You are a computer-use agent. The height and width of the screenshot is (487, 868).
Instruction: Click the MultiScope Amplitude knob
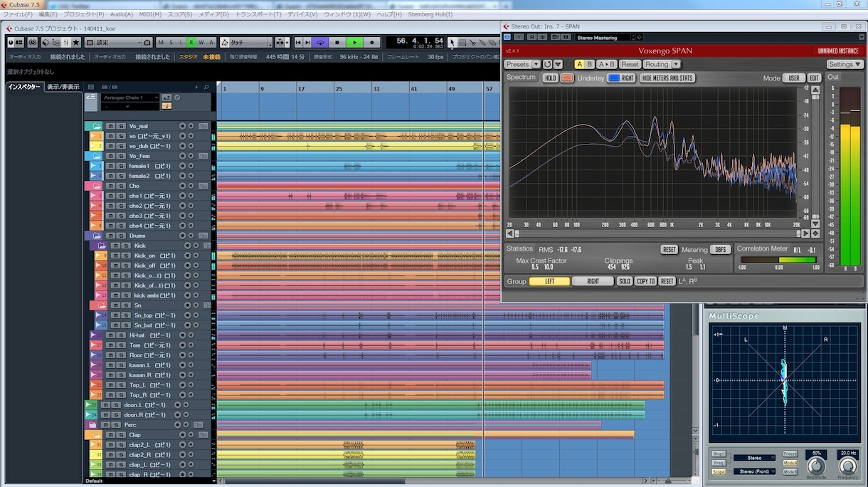[x=816, y=466]
